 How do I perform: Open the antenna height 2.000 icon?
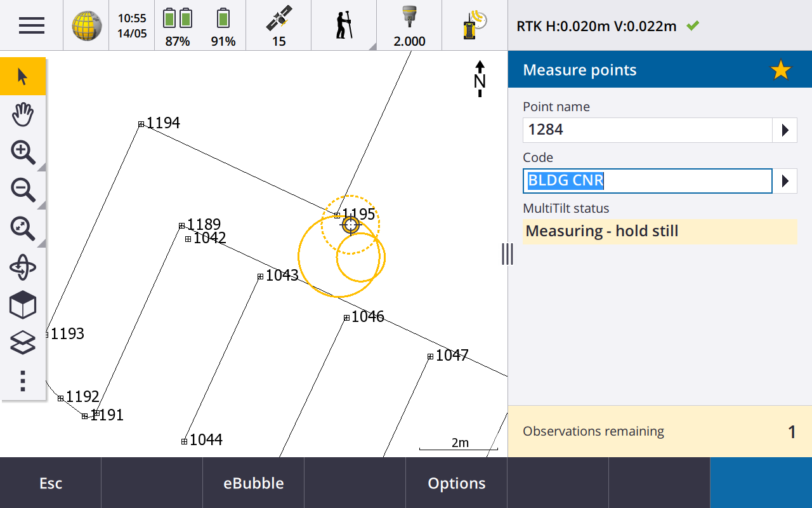tap(409, 25)
